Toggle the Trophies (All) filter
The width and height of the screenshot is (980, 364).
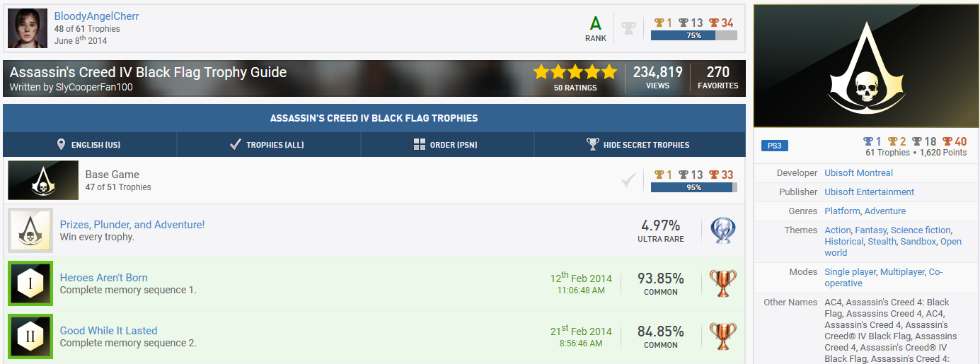click(x=267, y=145)
